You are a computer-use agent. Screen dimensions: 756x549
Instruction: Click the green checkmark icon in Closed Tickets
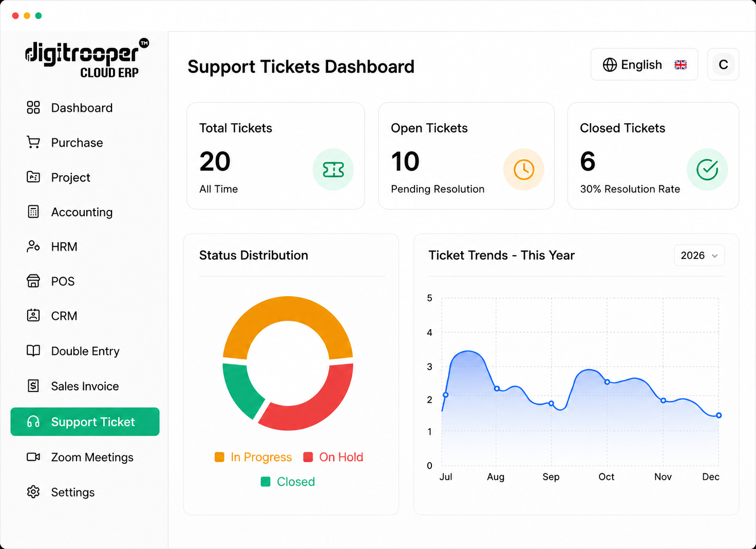(707, 169)
